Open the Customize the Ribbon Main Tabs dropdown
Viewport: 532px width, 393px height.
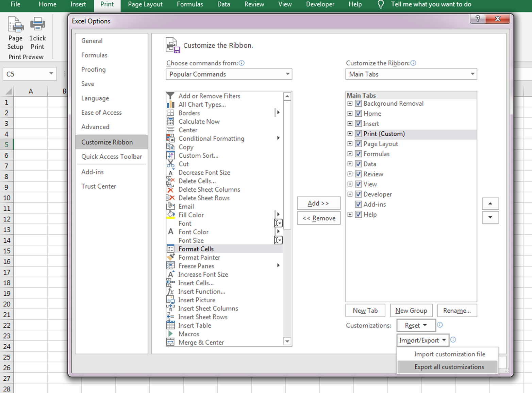411,74
